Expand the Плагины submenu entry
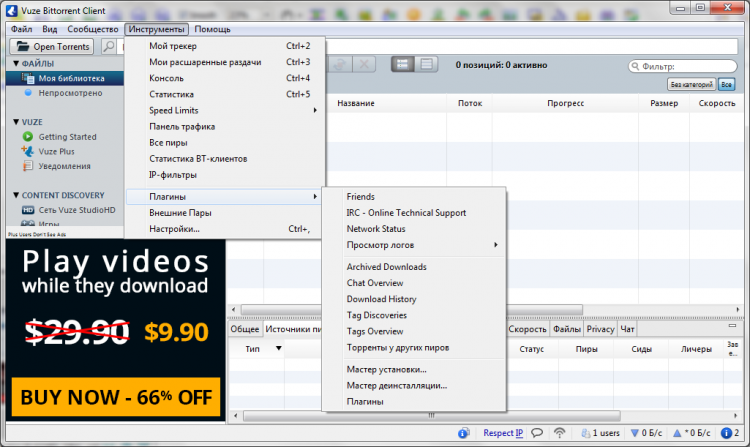 point(225,196)
